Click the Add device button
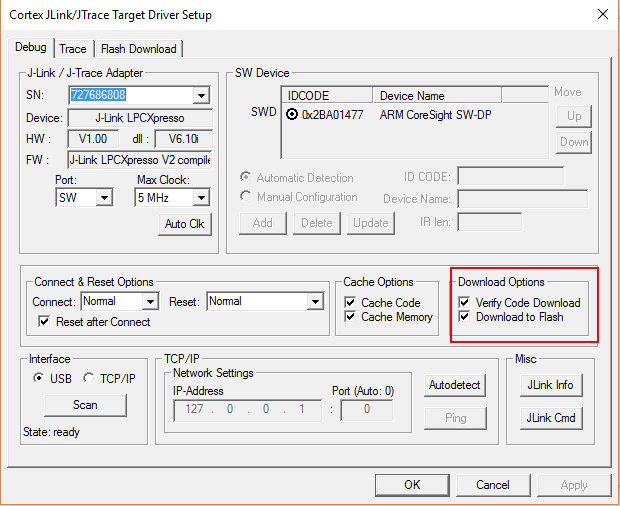Viewport: 620px width, 506px height. click(263, 223)
